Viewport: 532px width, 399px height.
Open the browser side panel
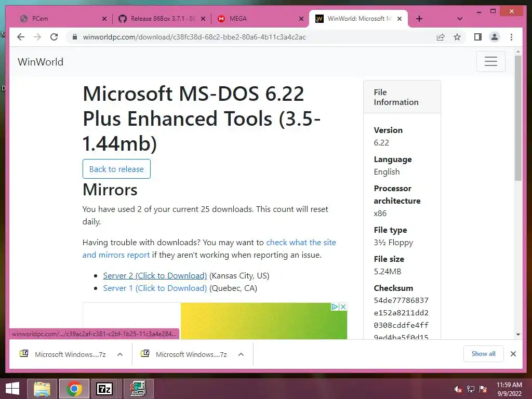pos(478,37)
